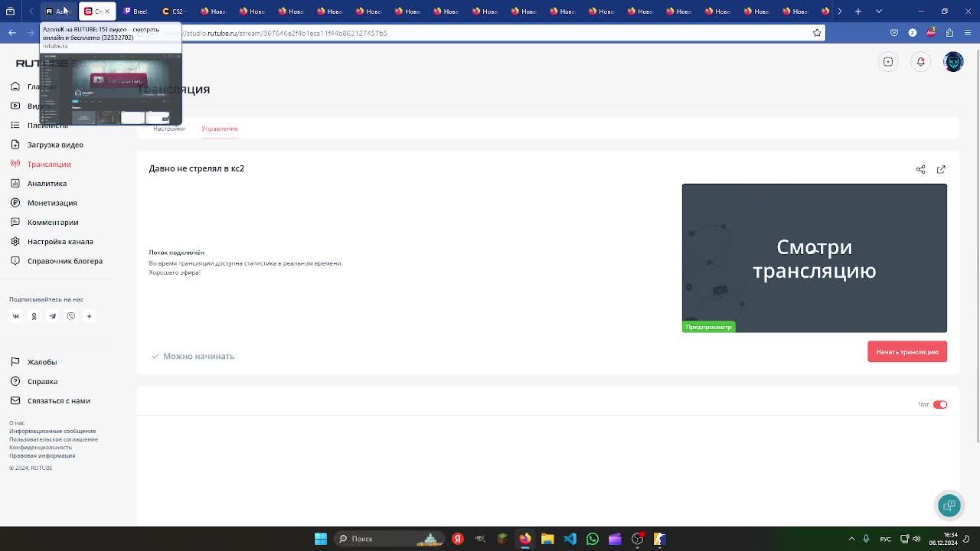
Task: Switch to the CS2 browser tab
Action: [x=175, y=11]
